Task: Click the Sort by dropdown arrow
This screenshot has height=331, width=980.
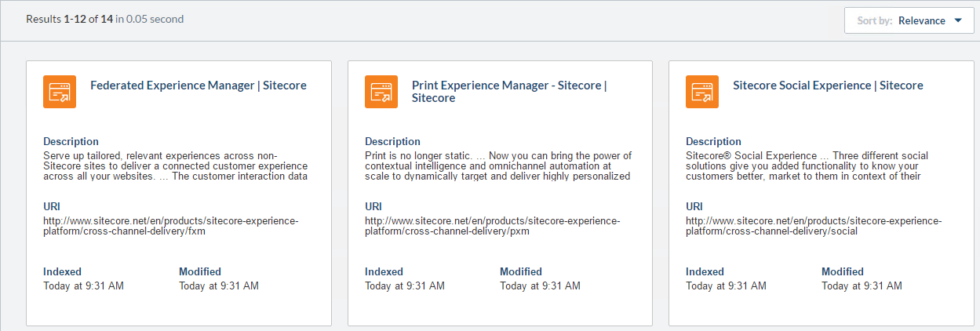Action: [958, 21]
